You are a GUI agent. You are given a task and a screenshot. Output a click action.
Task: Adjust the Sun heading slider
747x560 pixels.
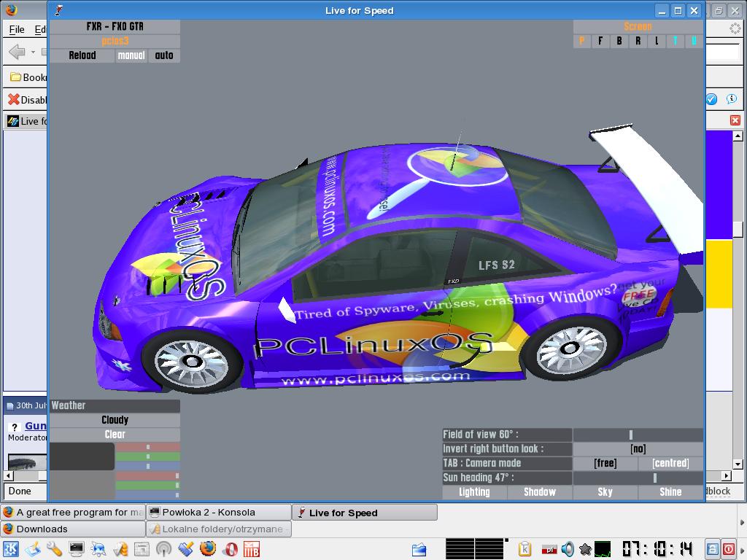[x=638, y=478]
